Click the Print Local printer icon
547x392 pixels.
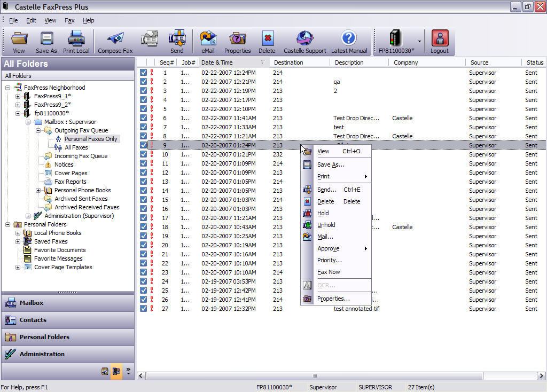tap(76, 40)
